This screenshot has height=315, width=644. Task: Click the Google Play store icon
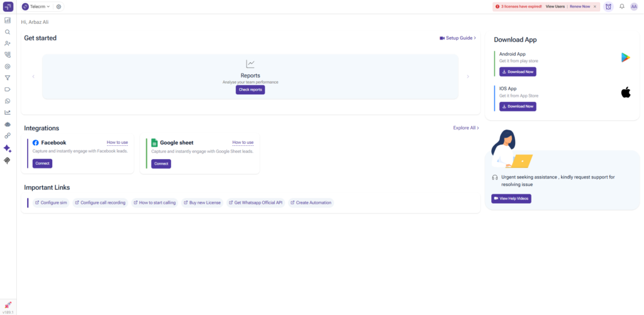[x=626, y=58]
